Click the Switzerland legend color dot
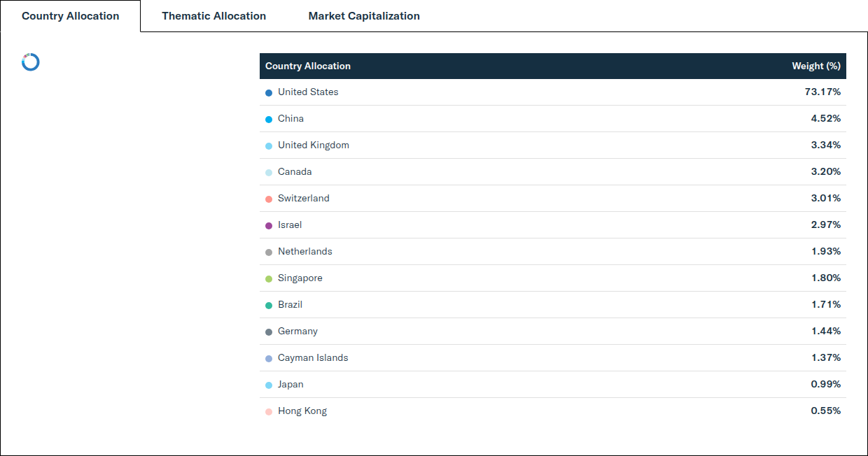Screen dimensions: 868x456 (269, 199)
